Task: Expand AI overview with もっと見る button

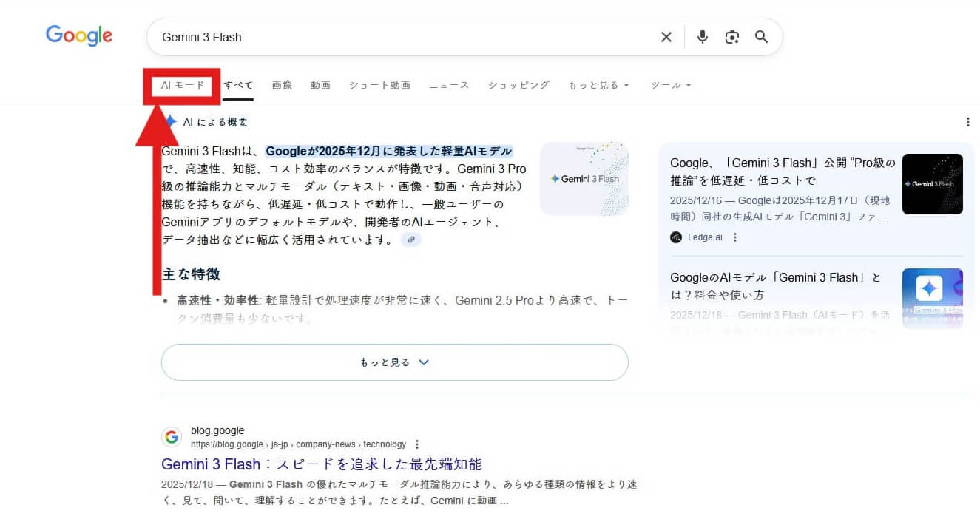Action: click(x=394, y=362)
